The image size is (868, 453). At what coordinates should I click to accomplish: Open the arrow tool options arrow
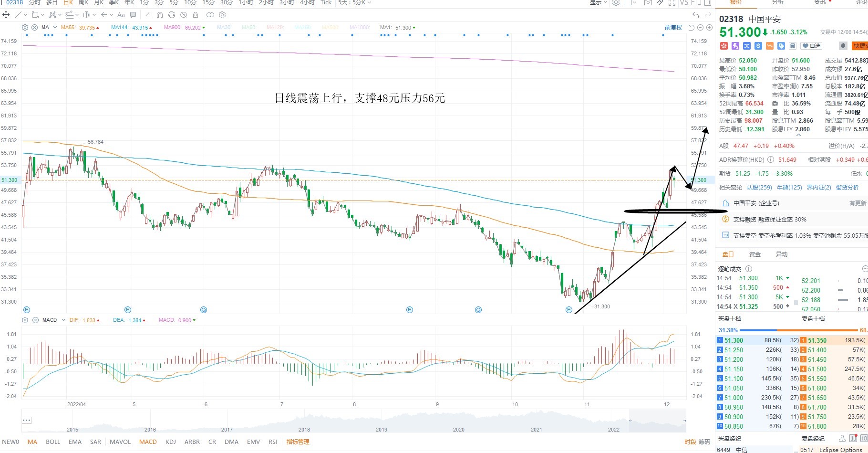111,15
